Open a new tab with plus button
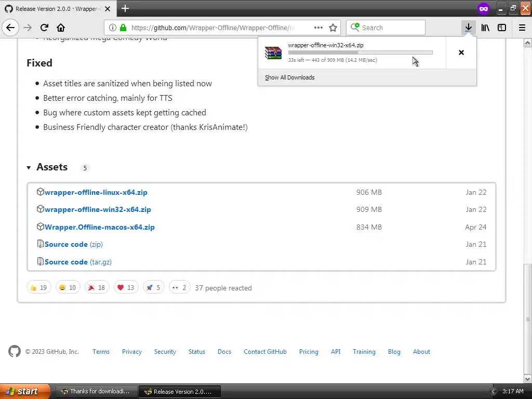The height and width of the screenshot is (399, 532). (x=125, y=8)
